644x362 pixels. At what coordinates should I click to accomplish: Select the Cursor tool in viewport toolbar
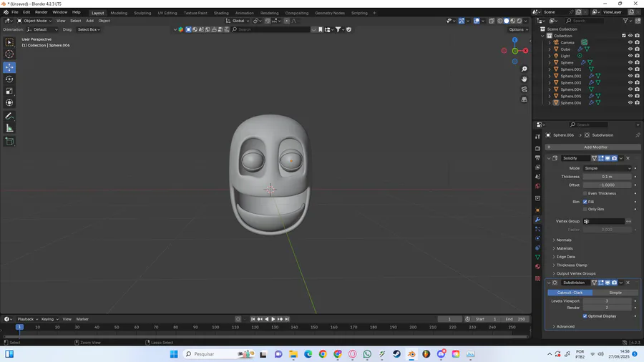[x=9, y=54]
